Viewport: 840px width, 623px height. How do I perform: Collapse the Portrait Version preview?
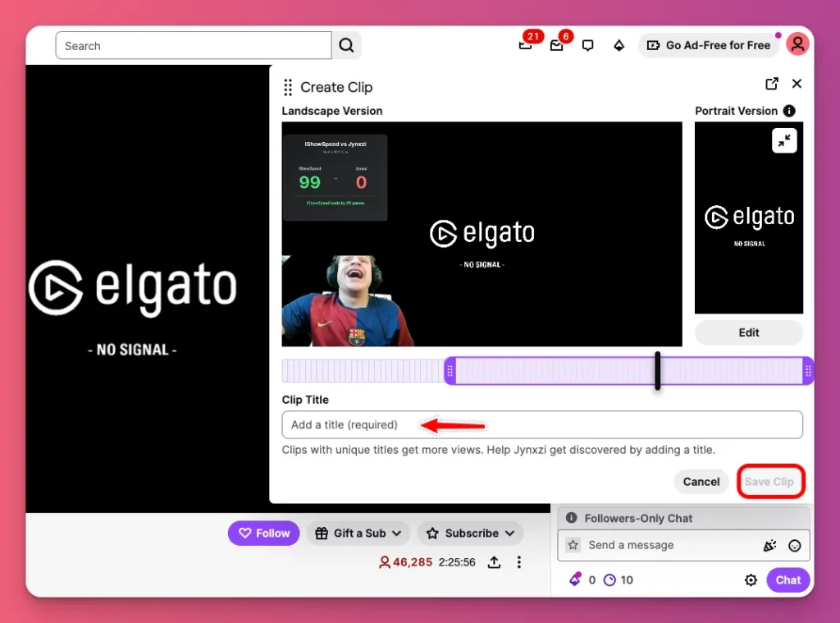click(784, 140)
